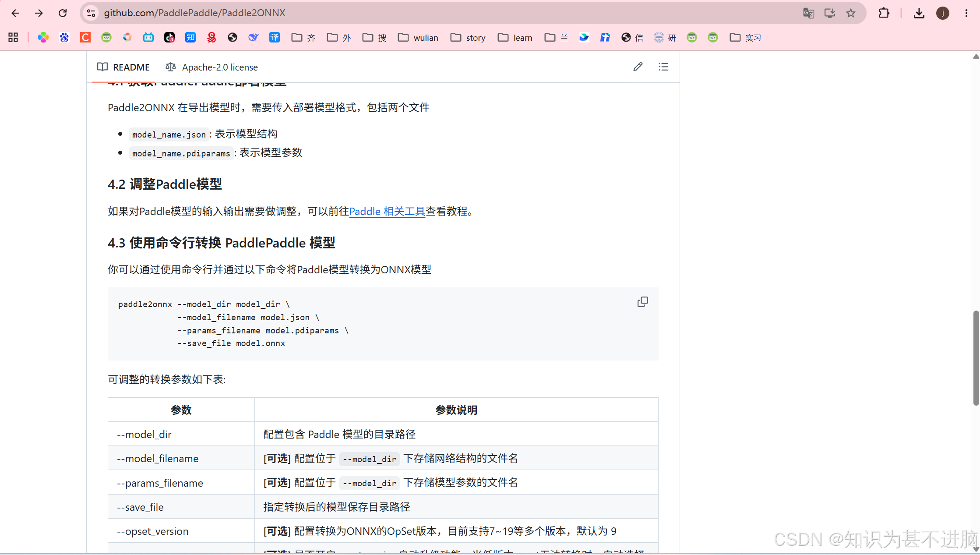
Task: Open the README outline list icon
Action: pyautogui.click(x=663, y=67)
